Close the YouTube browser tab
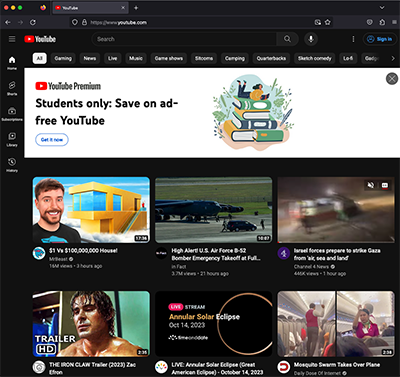 pyautogui.click(x=123, y=8)
